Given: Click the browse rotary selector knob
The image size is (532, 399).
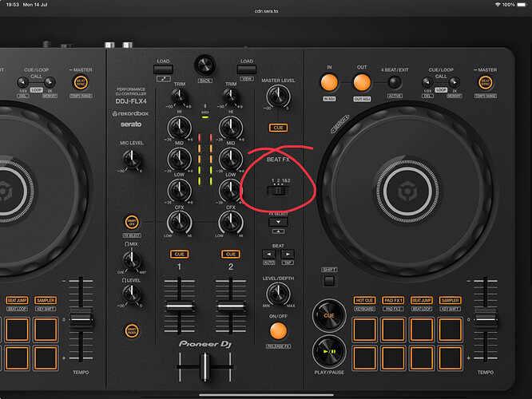Looking at the screenshot, I should coord(205,65).
